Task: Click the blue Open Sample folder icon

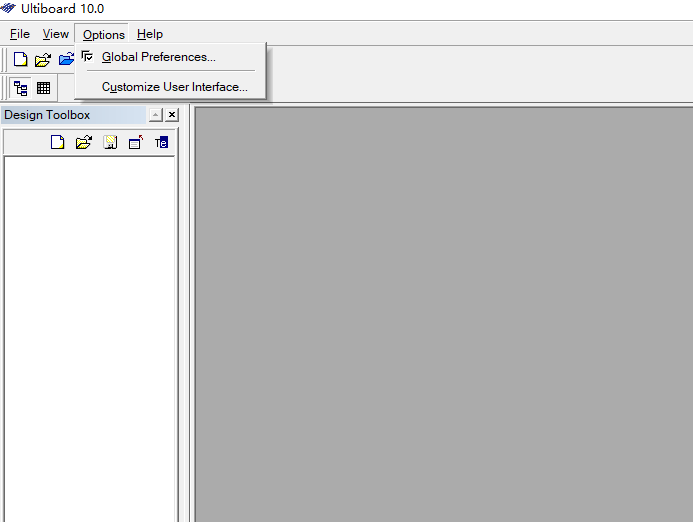Action: click(66, 59)
